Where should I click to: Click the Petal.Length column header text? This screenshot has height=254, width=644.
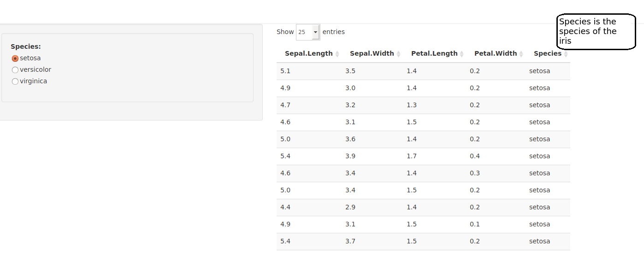coord(434,53)
